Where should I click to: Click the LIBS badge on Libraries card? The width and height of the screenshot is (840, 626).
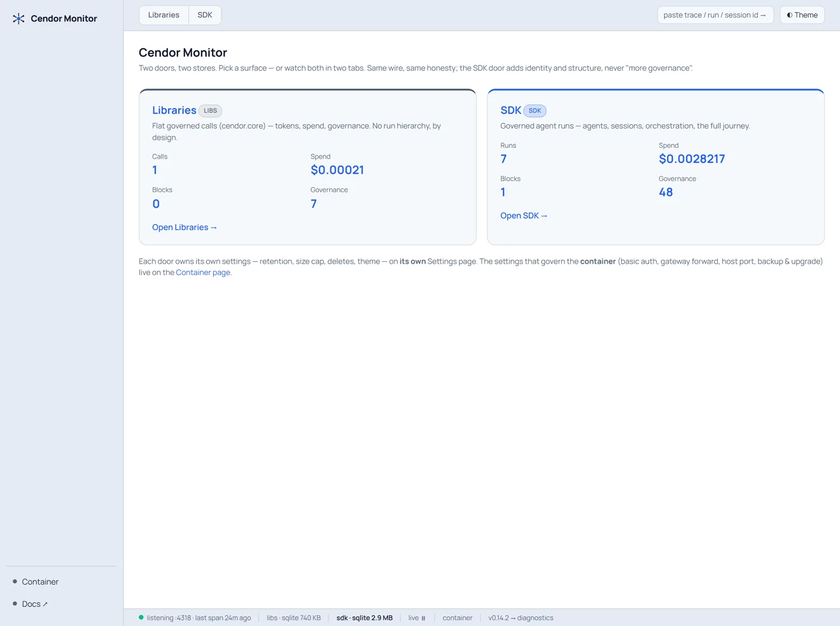point(210,111)
